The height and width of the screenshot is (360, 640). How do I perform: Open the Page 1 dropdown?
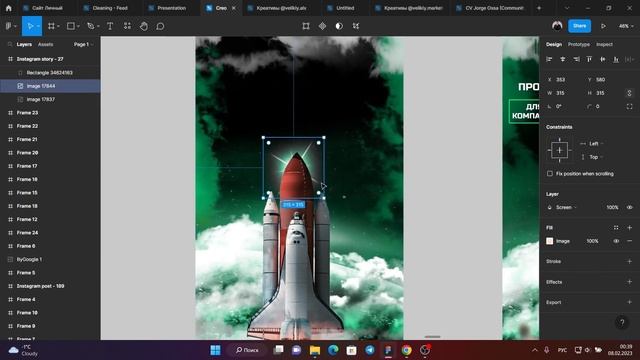[x=84, y=44]
